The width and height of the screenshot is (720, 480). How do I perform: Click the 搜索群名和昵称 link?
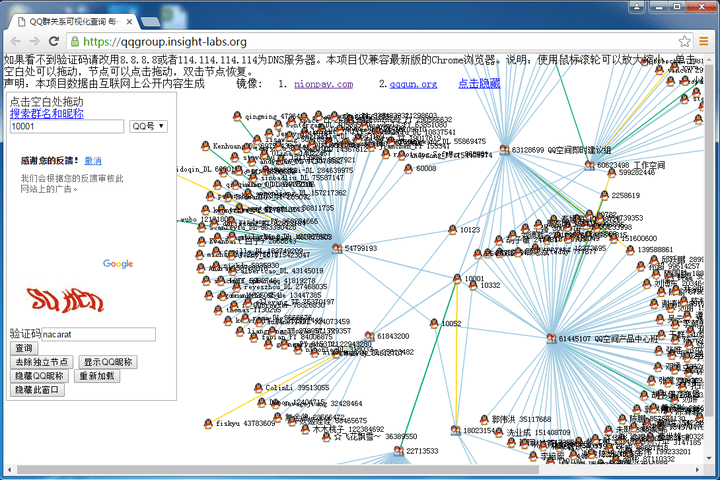[46, 113]
